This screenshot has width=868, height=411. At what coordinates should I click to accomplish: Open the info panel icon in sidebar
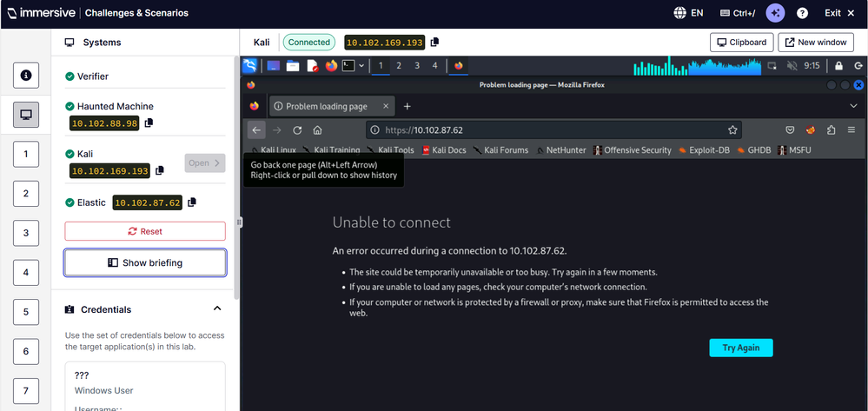point(26,76)
